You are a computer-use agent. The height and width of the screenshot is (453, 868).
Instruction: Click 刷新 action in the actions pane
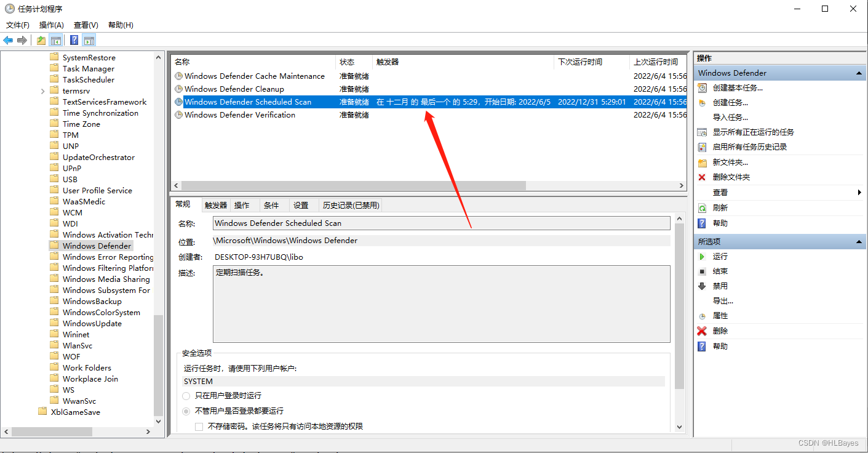click(720, 208)
